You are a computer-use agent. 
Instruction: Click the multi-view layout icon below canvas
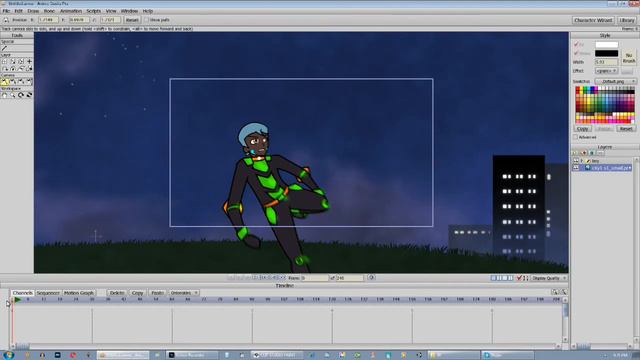(502, 278)
